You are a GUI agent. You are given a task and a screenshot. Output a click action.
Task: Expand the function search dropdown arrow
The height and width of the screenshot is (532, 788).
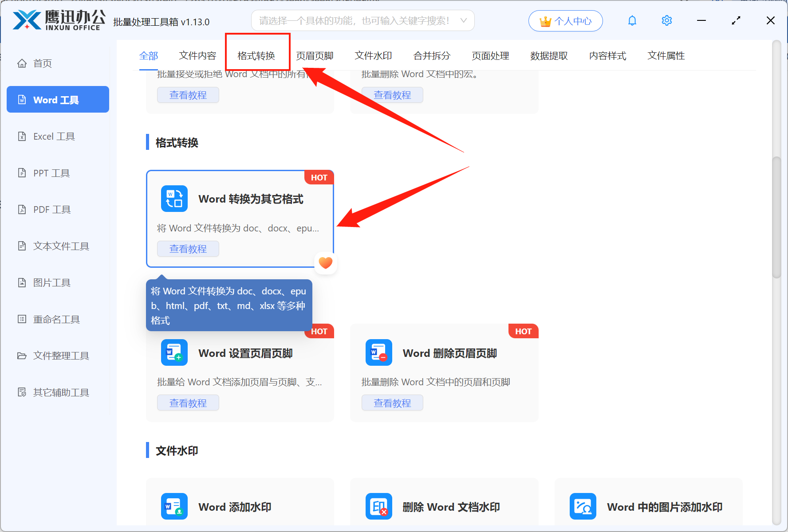click(463, 20)
